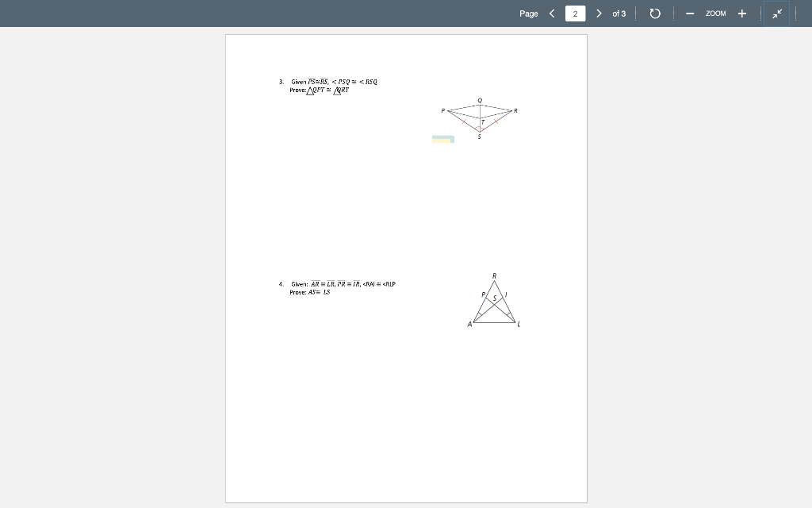Click the refresh-style rotate arrow in the toolbar
Screen dimensions: 812x508
653,13
